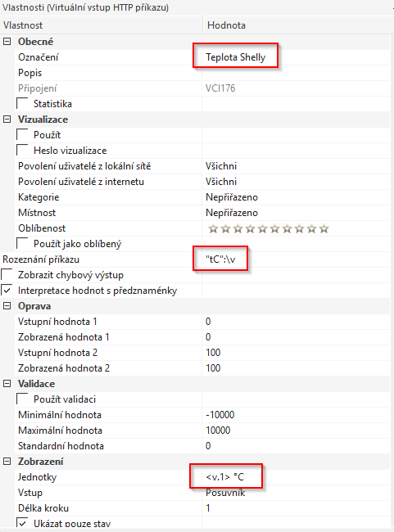Collapse the Zobrazení section
The image size is (394, 532).
tap(7, 462)
